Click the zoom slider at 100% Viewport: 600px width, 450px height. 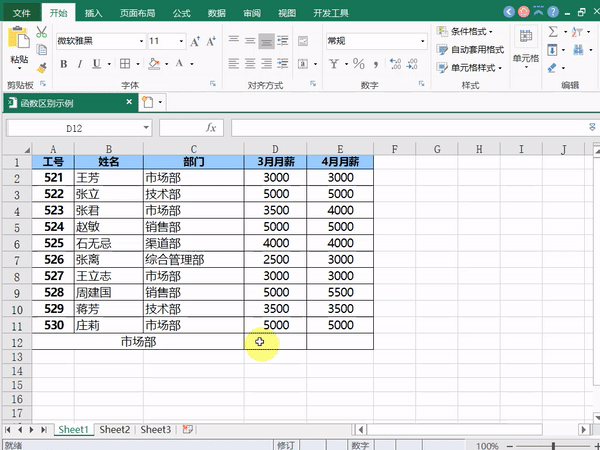tap(553, 446)
